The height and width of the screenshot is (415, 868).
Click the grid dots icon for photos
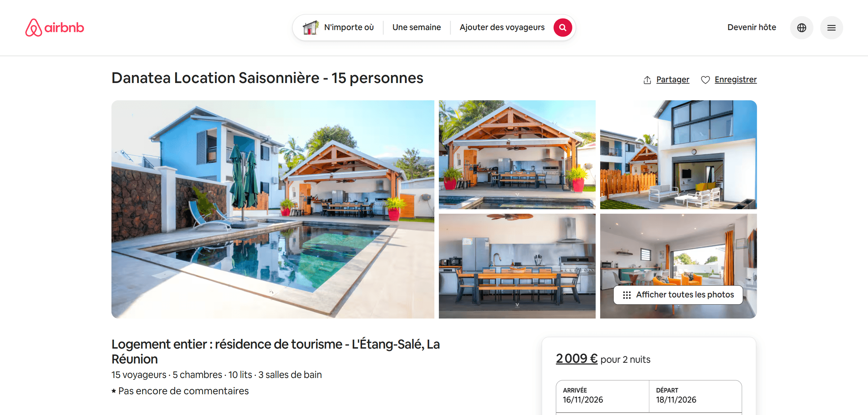click(x=627, y=295)
